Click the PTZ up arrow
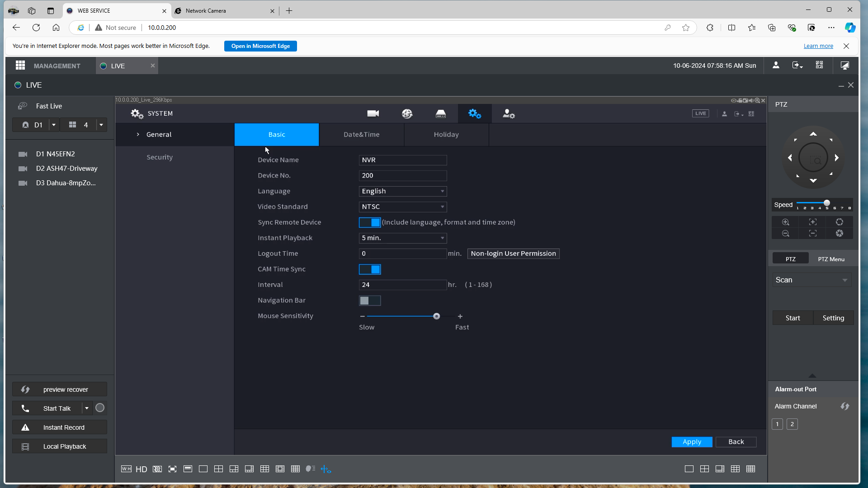This screenshot has height=488, width=868. click(x=813, y=134)
